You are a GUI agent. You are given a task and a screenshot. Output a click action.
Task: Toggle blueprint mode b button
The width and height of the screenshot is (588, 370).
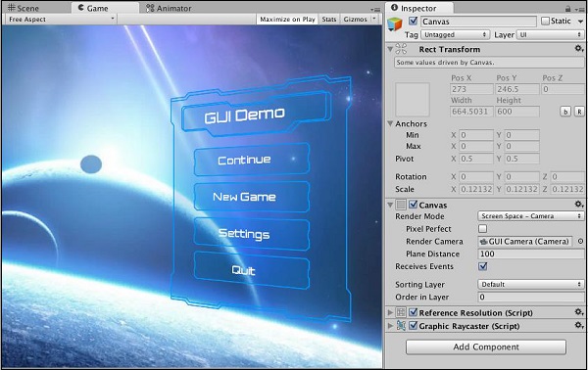coord(565,112)
